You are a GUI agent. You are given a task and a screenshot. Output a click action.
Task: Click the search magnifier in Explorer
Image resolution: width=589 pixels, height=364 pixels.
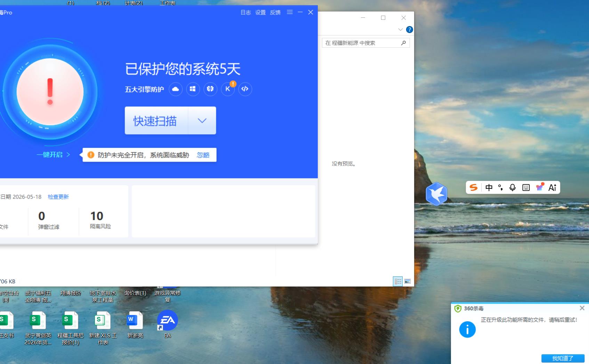403,43
